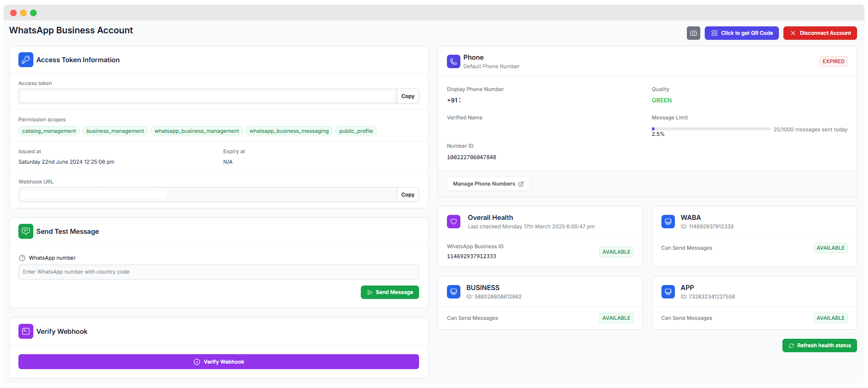Viewport: 868px width, 388px height.
Task: Click the APP monitor icon
Action: click(668, 292)
